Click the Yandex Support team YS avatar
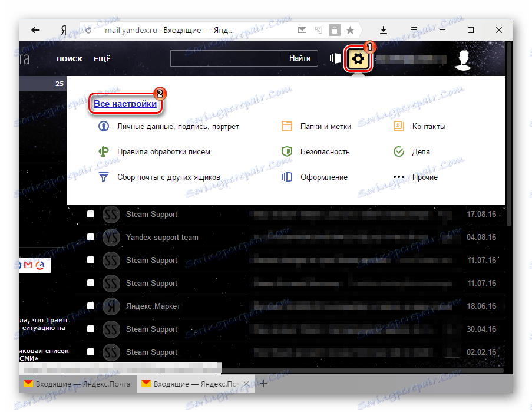532x412 pixels. [x=111, y=237]
